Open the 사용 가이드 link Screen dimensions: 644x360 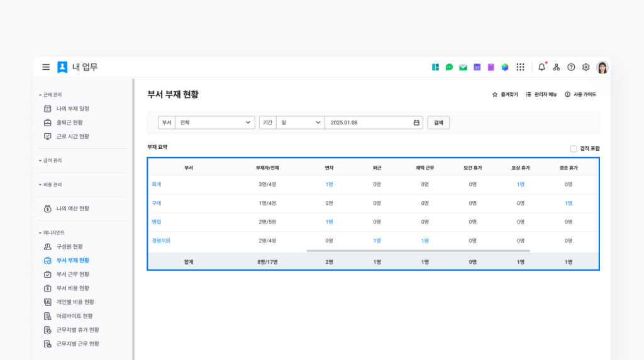[x=580, y=94]
